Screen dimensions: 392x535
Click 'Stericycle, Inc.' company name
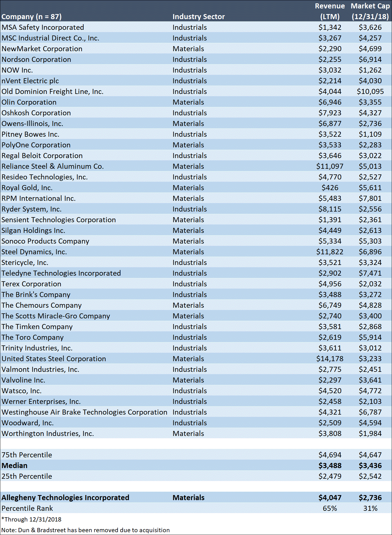pyautogui.click(x=25, y=262)
